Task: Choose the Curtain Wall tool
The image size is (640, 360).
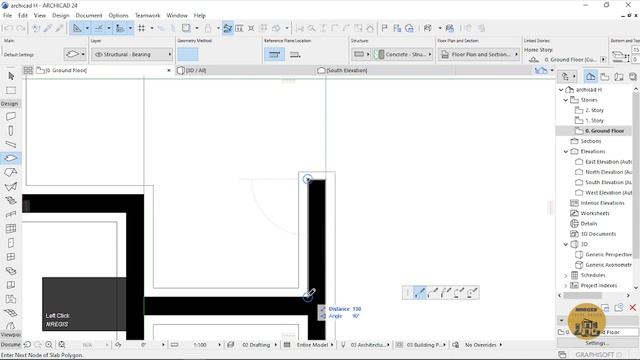Action: tap(11, 229)
